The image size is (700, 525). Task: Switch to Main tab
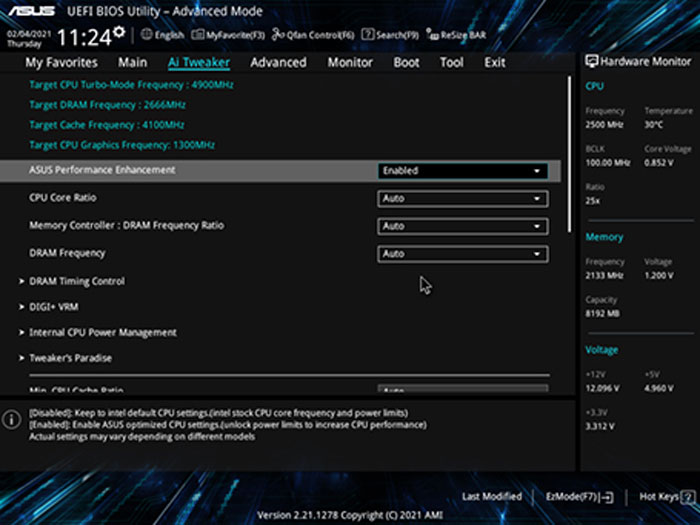(133, 62)
